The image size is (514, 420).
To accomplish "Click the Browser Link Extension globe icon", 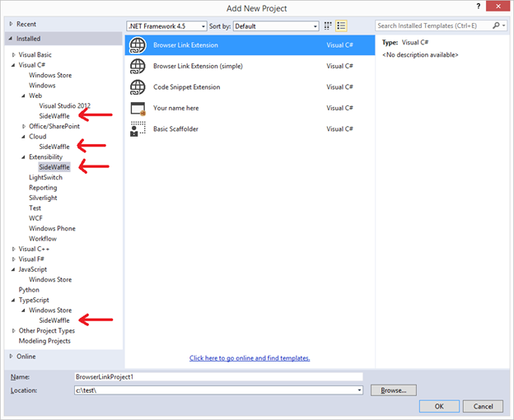I will pyautogui.click(x=138, y=45).
